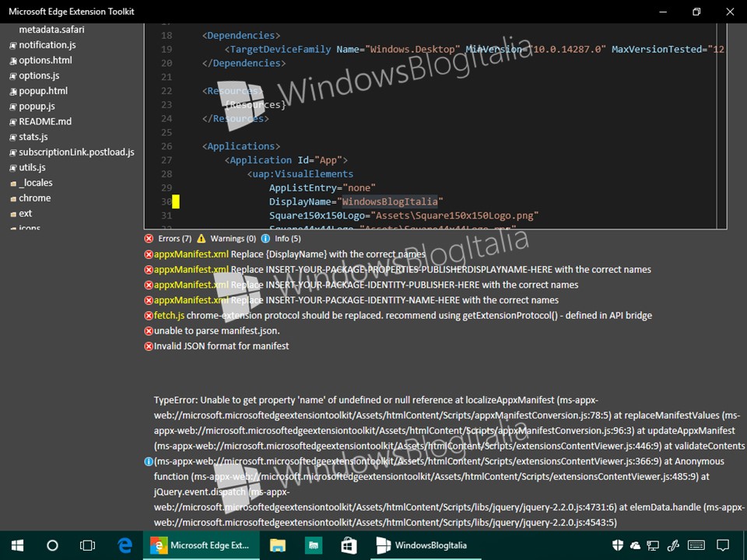Open appxManifest.xml link for PUBLISHERDISPLAYNAME error
747x560 pixels.
[191, 270]
